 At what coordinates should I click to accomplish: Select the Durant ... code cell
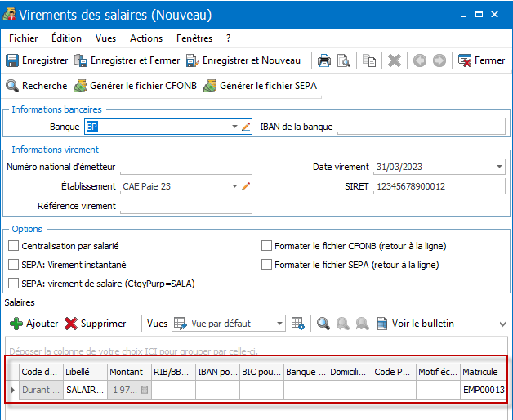coord(41,390)
